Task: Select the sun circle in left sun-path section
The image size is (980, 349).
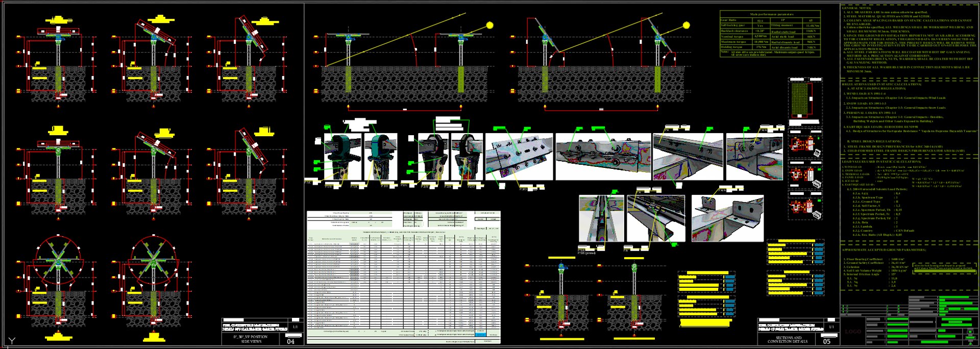Action: click(490, 25)
